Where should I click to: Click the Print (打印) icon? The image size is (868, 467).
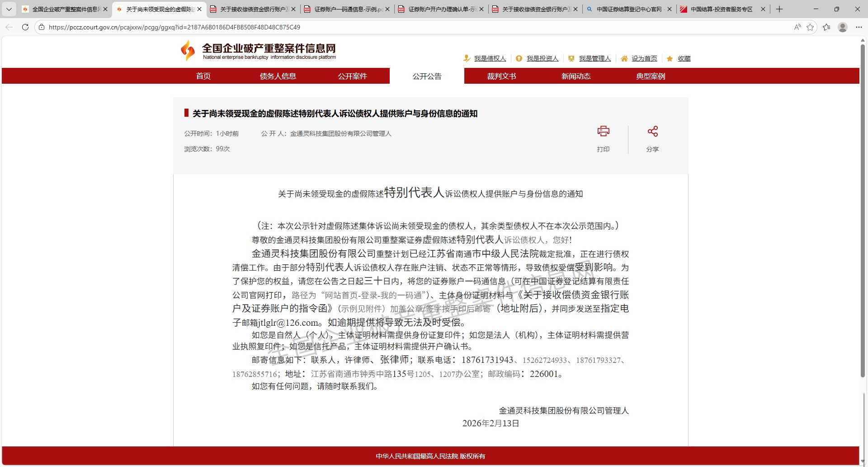click(x=603, y=131)
